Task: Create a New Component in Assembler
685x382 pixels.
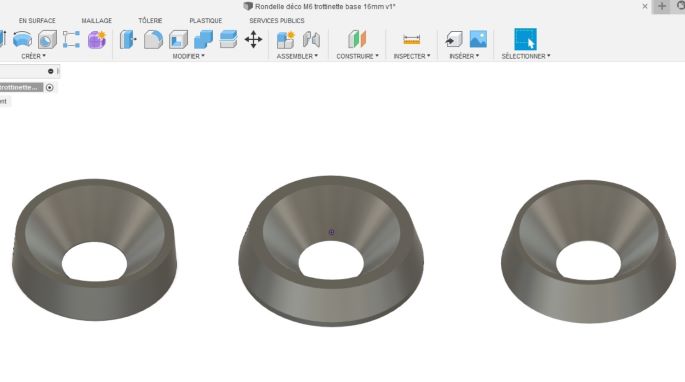Action: (286, 39)
